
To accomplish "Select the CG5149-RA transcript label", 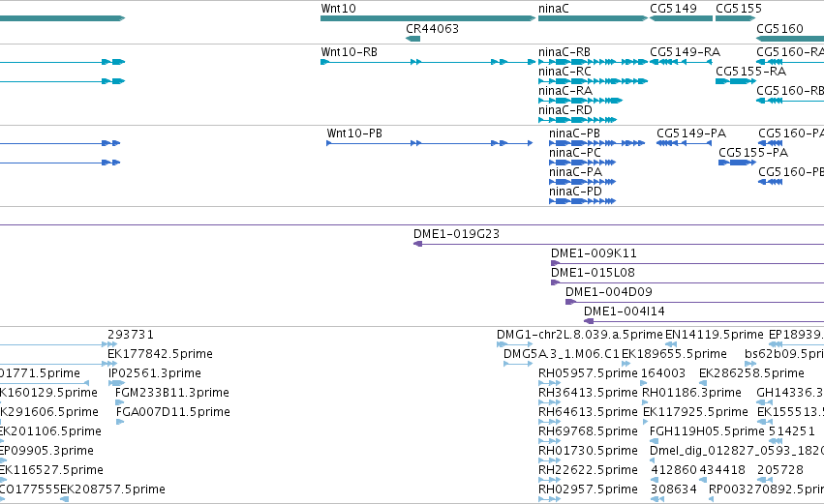I will (x=685, y=52).
